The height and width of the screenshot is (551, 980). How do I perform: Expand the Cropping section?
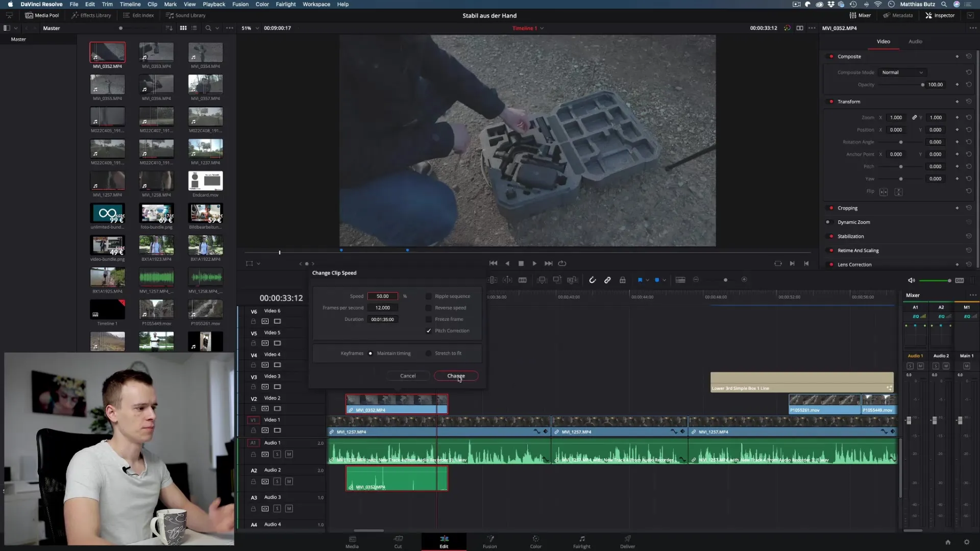point(847,208)
